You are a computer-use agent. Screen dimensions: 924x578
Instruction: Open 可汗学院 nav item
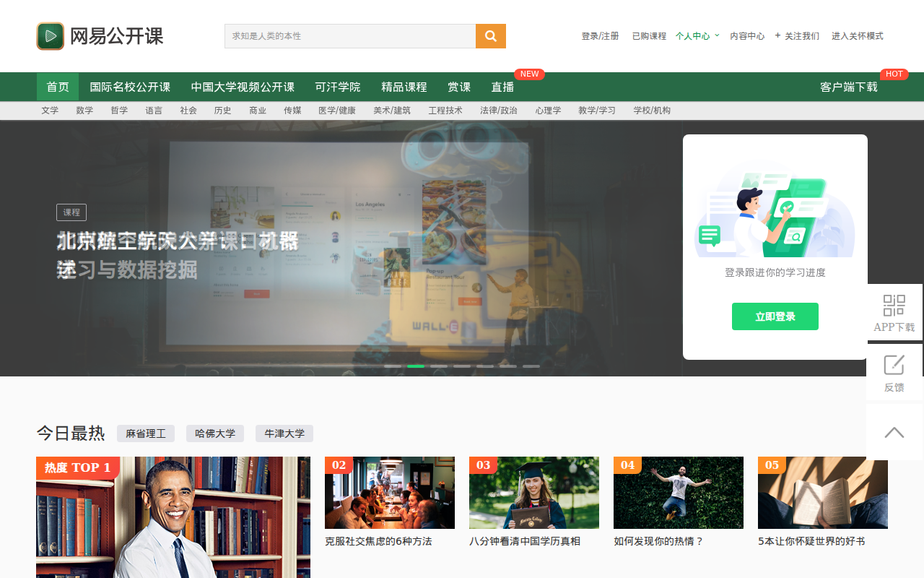coord(338,87)
